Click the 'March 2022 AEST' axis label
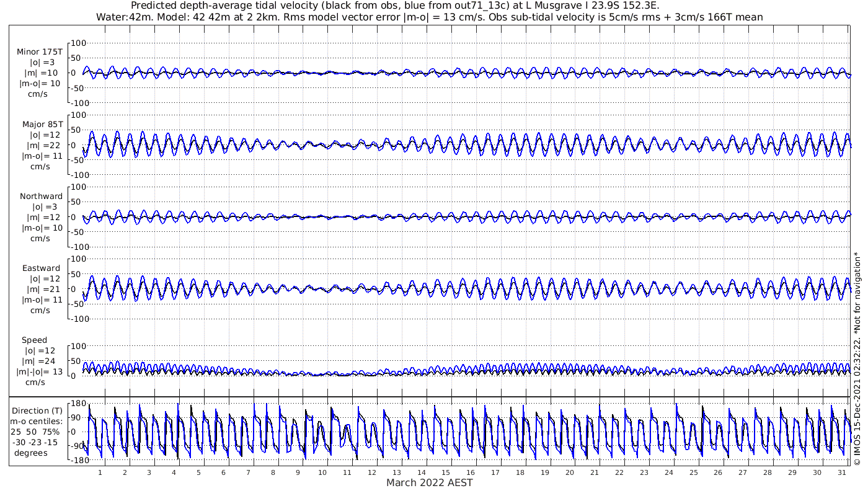The width and height of the screenshot is (868, 496). 430,483
